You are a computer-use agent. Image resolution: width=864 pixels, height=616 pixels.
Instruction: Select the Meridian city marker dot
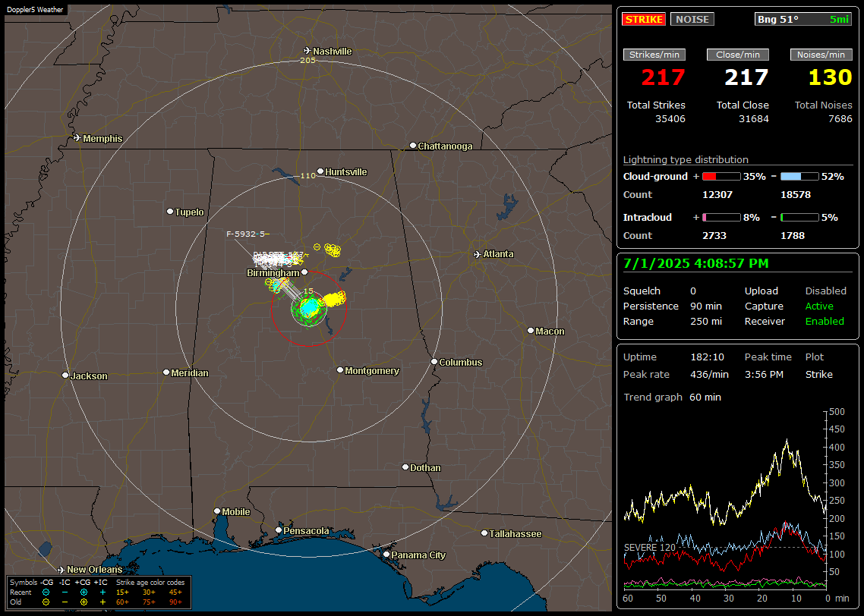[x=166, y=372]
